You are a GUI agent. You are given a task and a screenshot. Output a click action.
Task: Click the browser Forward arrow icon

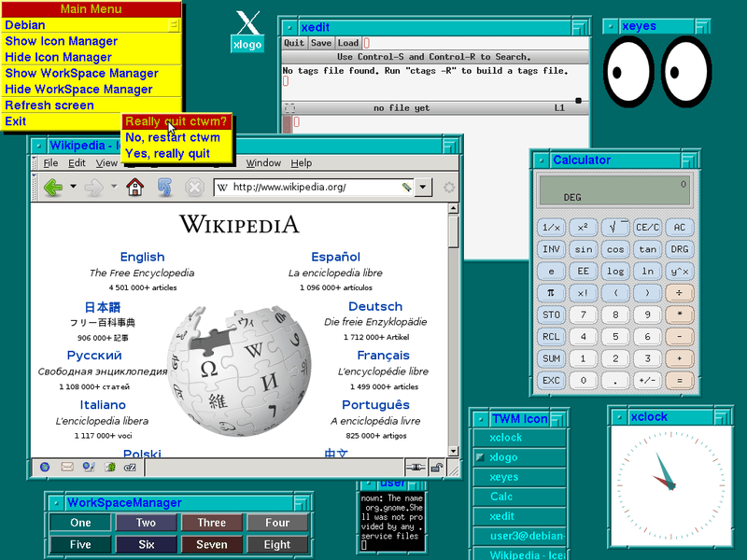(94, 187)
